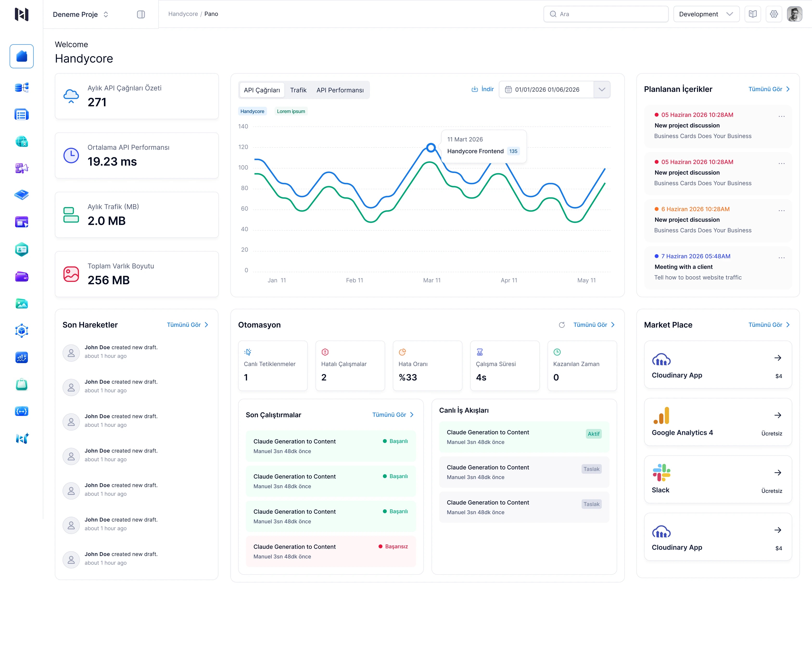
Task: Toggle the Lorem ipsum chart legend
Action: coord(291,111)
